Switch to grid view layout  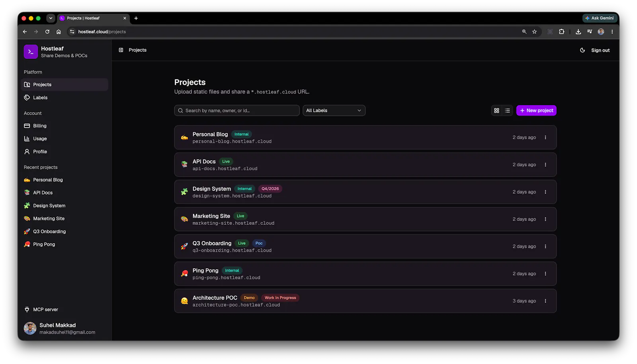click(x=496, y=111)
